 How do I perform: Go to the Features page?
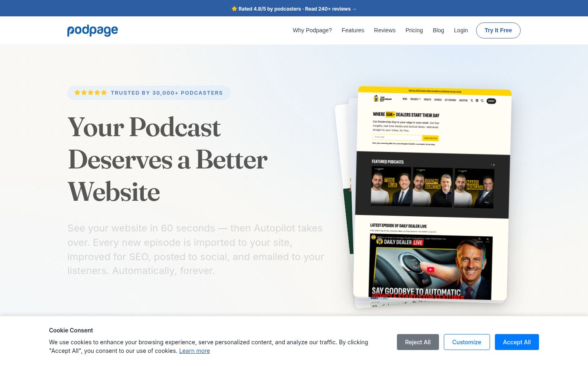click(353, 30)
